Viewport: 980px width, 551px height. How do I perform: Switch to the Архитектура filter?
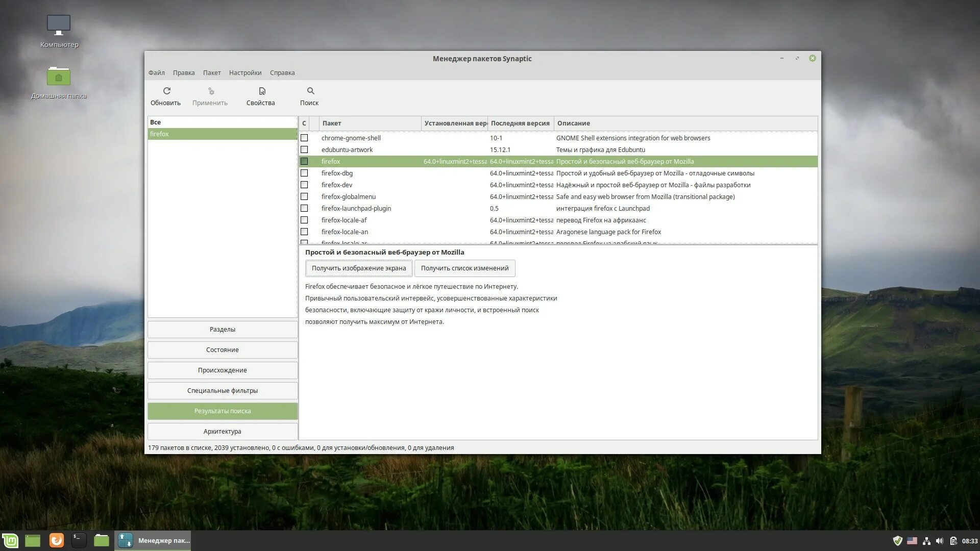pos(223,431)
